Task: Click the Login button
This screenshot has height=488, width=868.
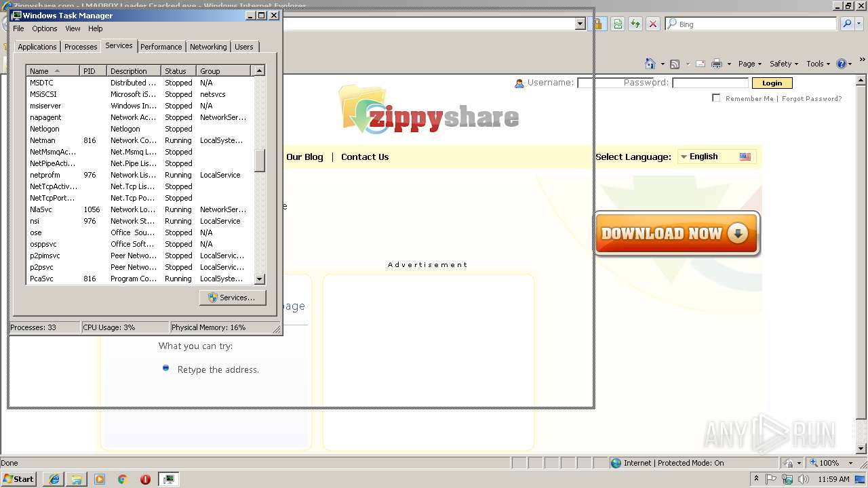Action: (772, 83)
